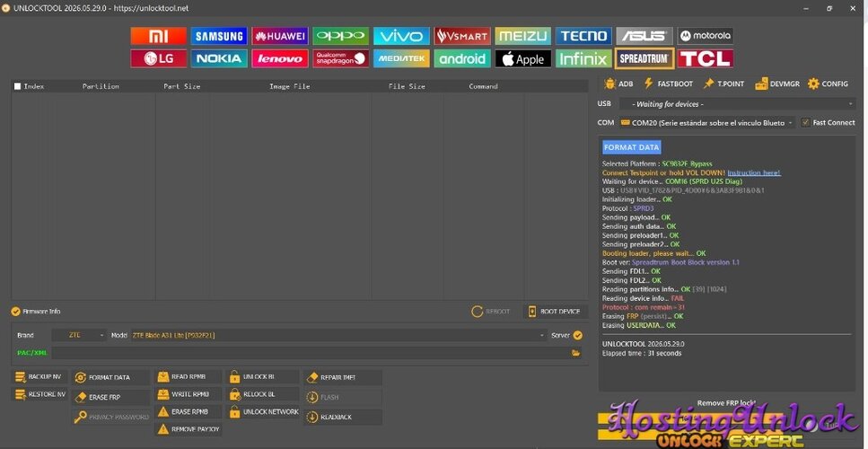The width and height of the screenshot is (868, 449).
Task: Open the 'Instruction here!' link
Action: (754, 172)
